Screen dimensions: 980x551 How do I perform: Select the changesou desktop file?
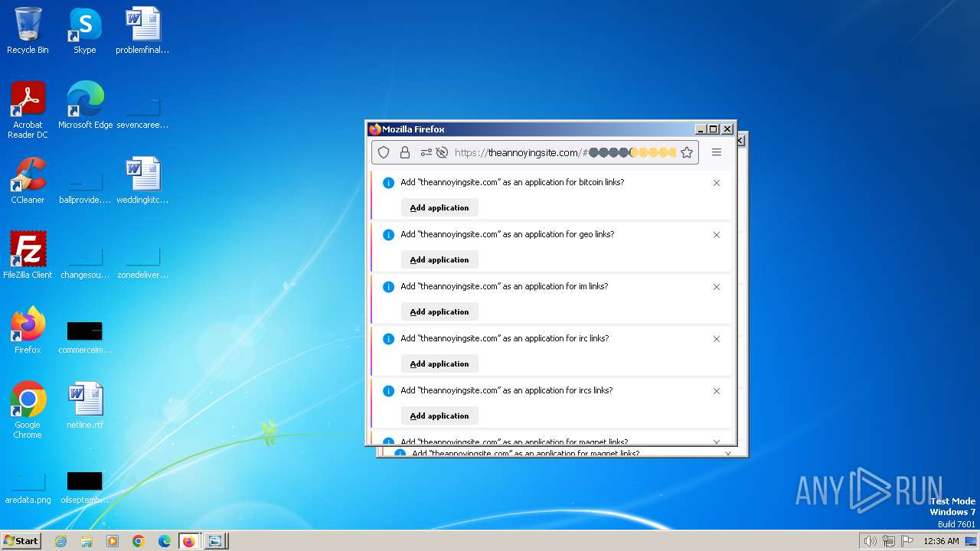(85, 262)
